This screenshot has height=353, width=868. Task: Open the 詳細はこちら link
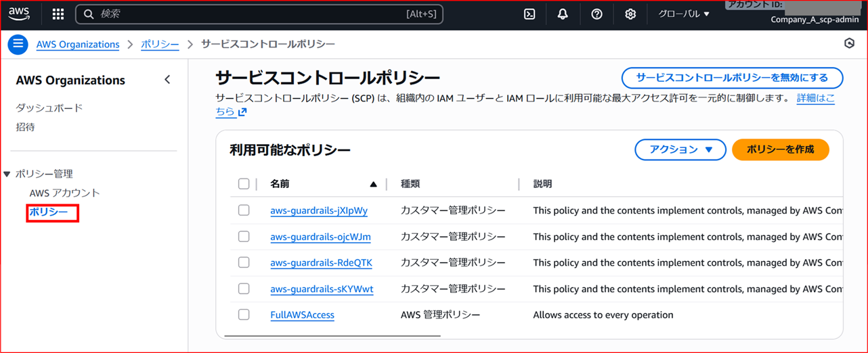[x=816, y=99]
